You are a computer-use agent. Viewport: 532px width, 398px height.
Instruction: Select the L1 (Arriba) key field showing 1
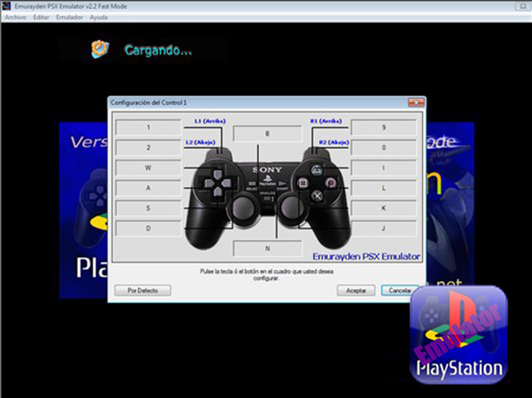(x=148, y=127)
